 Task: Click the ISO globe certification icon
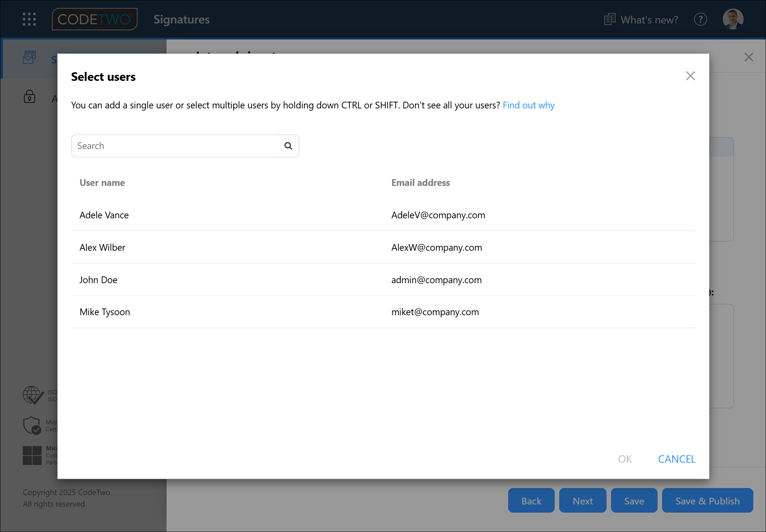[33, 395]
